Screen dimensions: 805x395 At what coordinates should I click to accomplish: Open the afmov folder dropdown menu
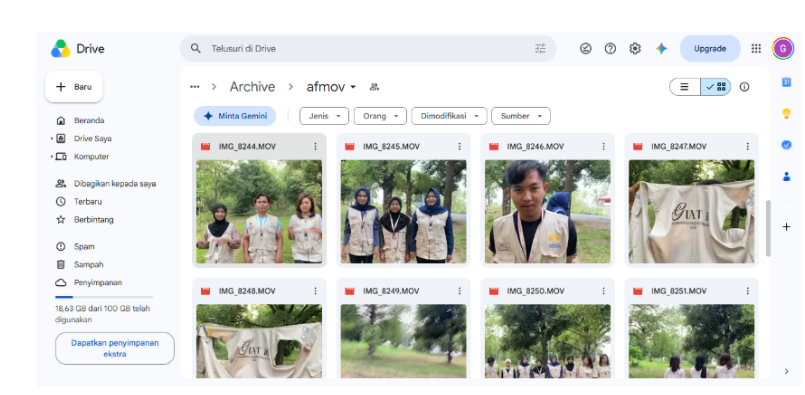click(x=353, y=87)
